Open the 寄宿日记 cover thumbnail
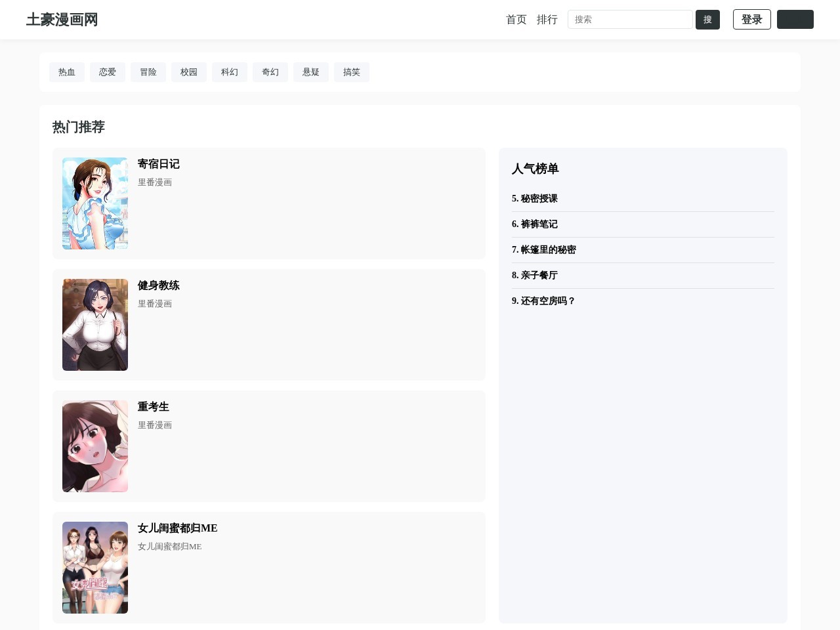The height and width of the screenshot is (630, 840). 95,203
